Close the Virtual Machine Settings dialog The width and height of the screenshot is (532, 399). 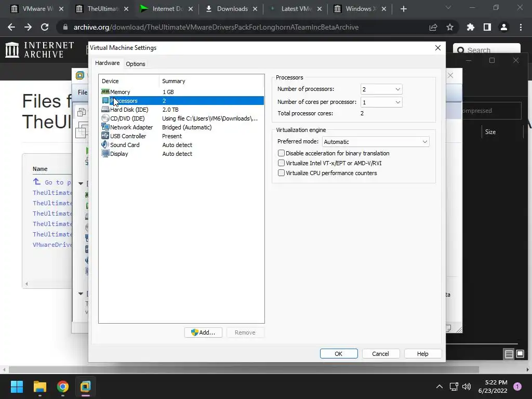pos(438,48)
